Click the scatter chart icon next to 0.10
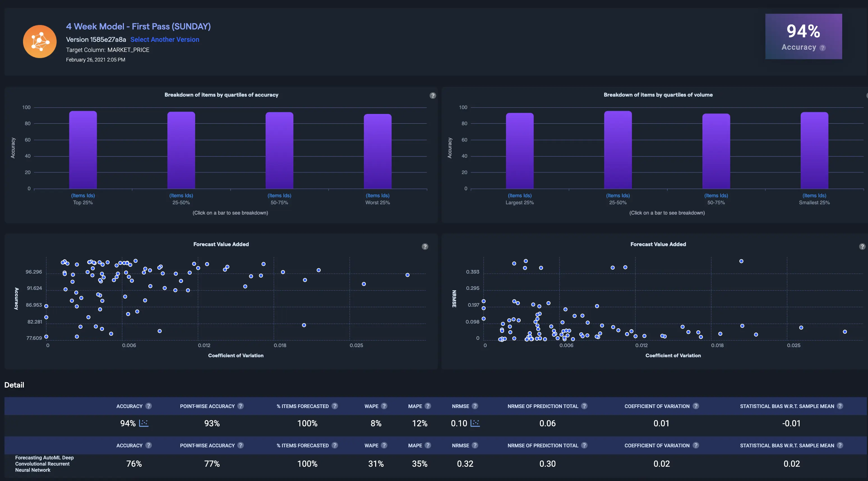The width and height of the screenshot is (868, 481). point(475,423)
